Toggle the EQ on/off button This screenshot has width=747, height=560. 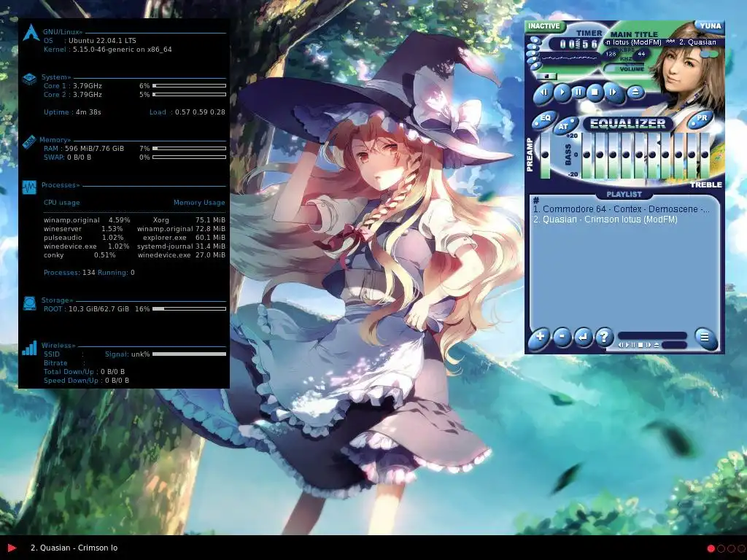pos(544,120)
